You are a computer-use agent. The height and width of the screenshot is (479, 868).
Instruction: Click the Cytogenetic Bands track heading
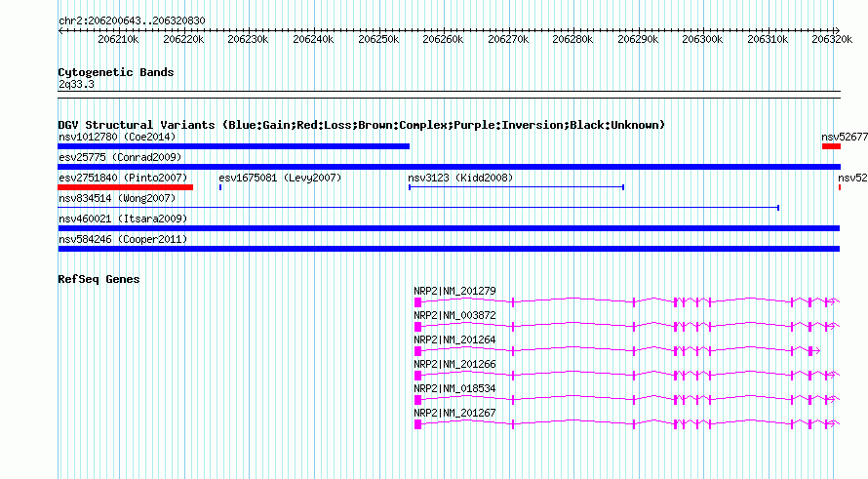coord(116,72)
